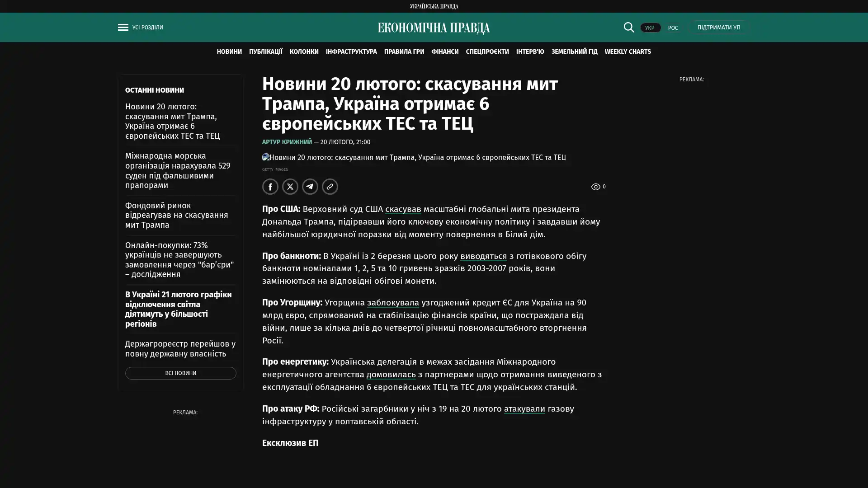Click the ВСІ НОВИНИ button

tap(180, 373)
